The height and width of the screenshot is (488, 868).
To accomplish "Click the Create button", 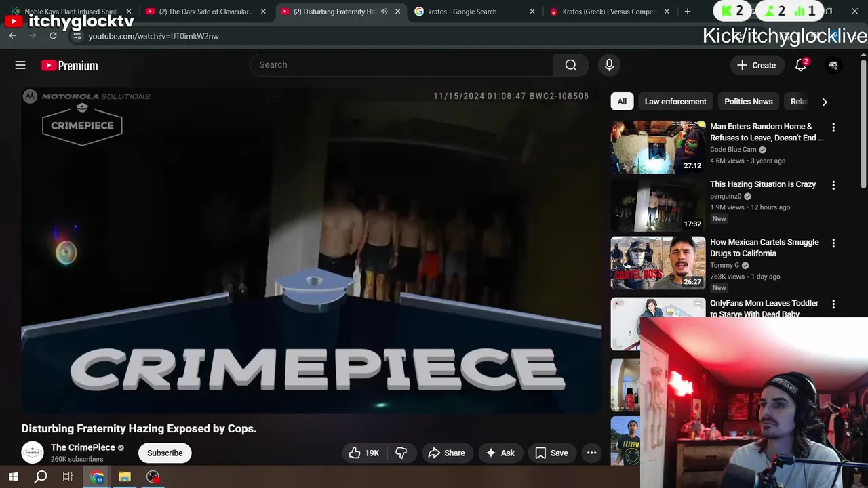I will tap(756, 65).
